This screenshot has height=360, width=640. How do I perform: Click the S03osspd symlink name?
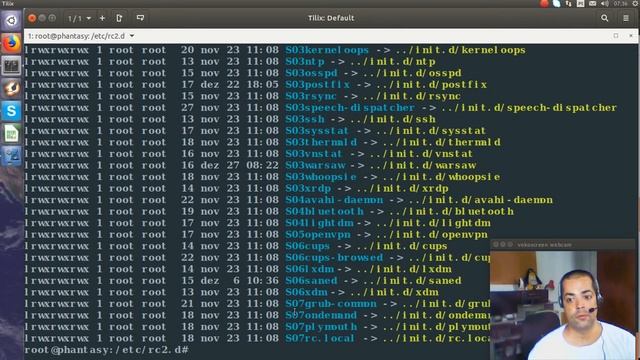[x=311, y=73]
